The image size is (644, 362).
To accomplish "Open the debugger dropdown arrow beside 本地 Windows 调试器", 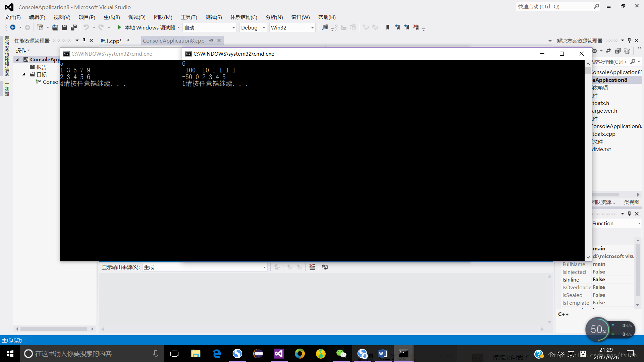I will 178,27.
